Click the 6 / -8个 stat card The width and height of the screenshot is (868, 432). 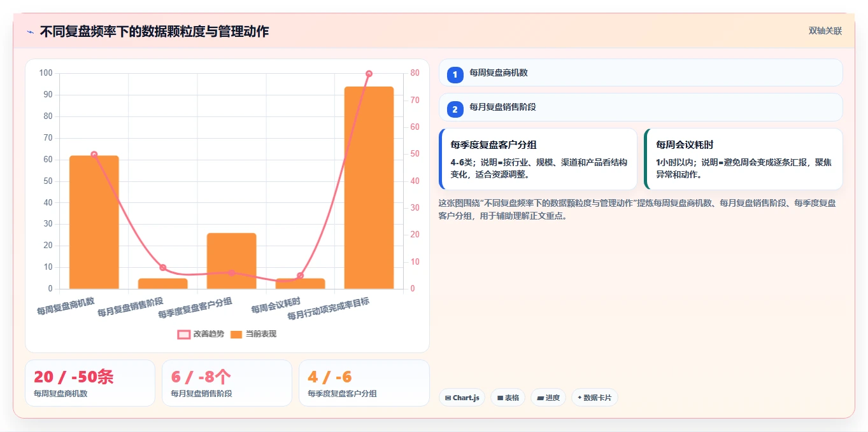[227, 383]
